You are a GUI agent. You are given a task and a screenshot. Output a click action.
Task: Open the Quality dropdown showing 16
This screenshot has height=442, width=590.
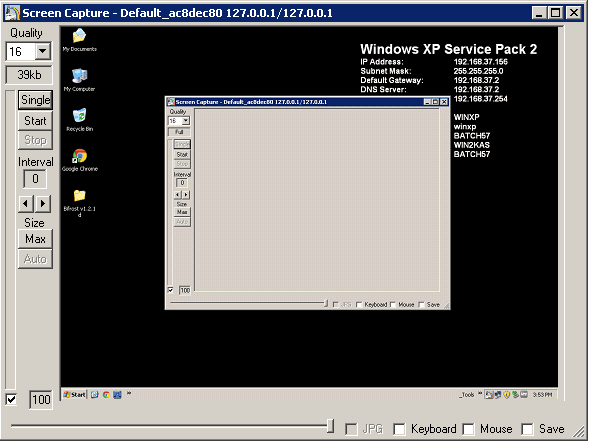(x=43, y=51)
